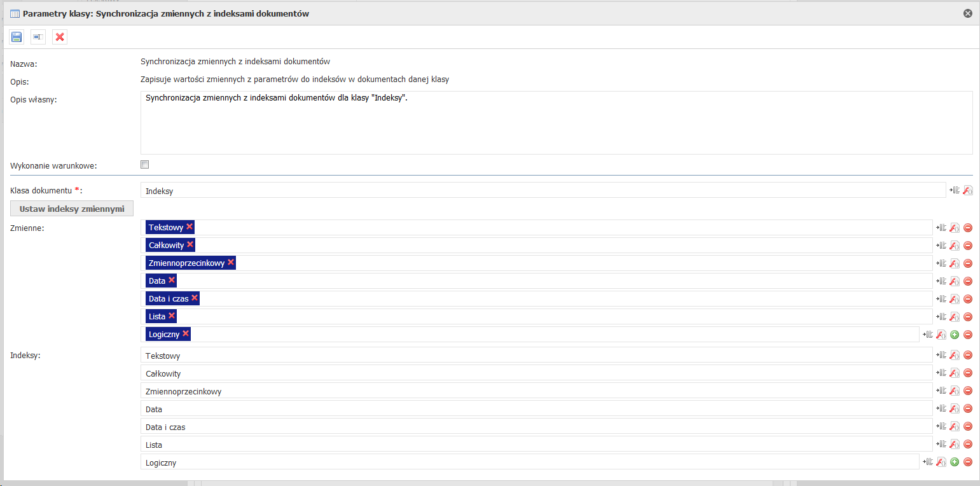This screenshot has height=486, width=980.
Task: Open variable list picker for Tekstowy index row
Action: tap(941, 356)
